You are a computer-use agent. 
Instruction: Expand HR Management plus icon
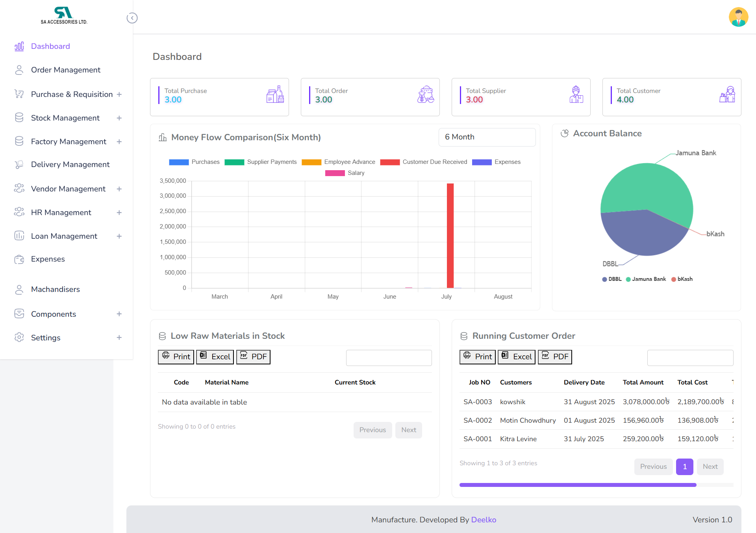tap(119, 213)
